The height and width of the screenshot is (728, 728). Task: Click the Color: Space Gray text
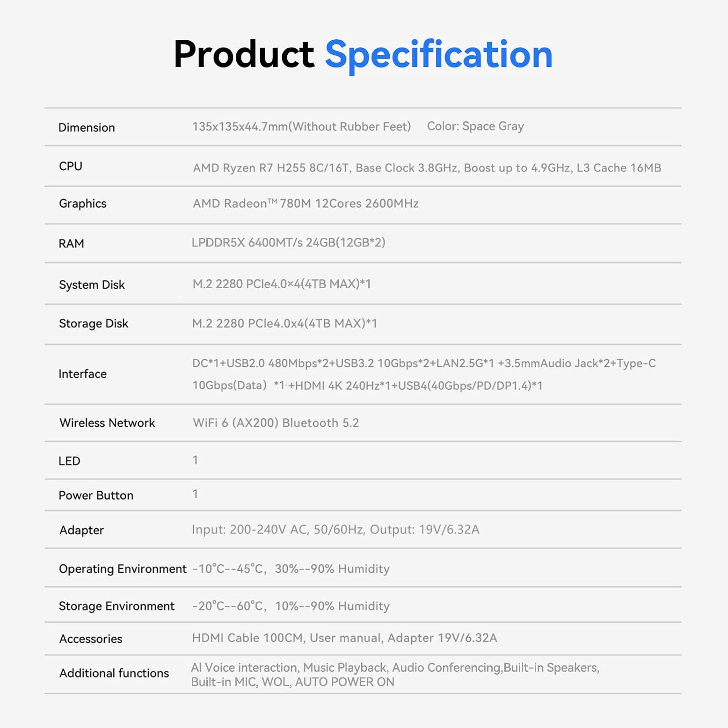point(475,126)
